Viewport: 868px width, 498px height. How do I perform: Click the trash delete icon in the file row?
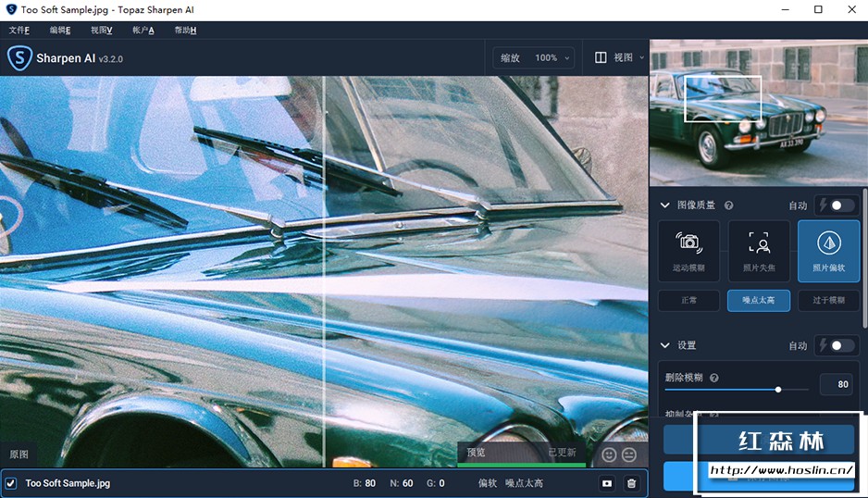pos(631,483)
